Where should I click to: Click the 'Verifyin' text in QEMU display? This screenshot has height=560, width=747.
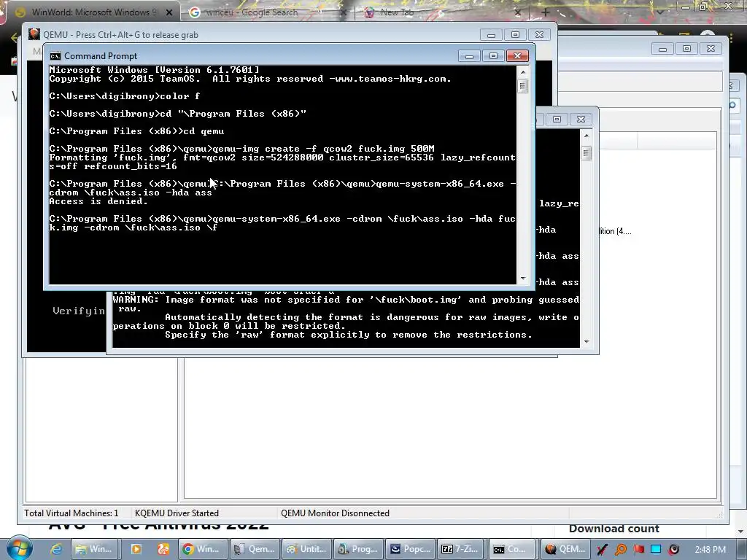79,311
